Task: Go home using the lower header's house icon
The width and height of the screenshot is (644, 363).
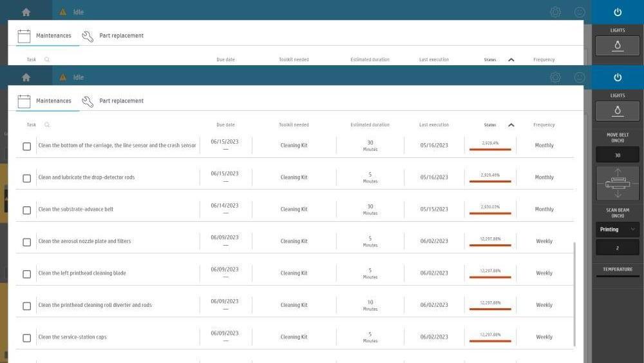Action: [x=26, y=77]
